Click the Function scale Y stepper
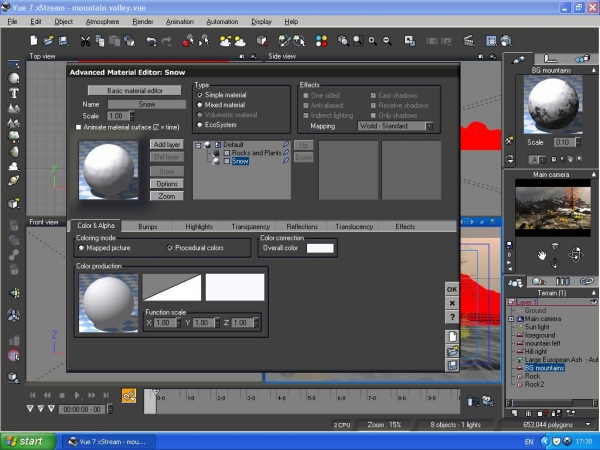 click(217, 323)
